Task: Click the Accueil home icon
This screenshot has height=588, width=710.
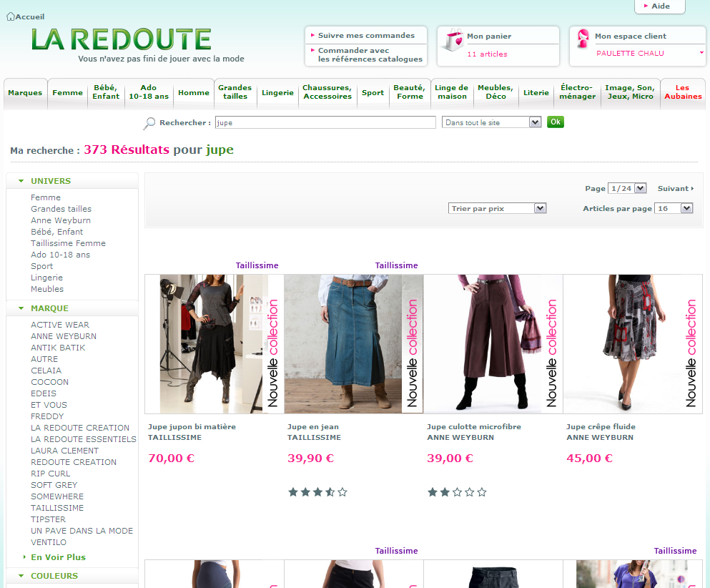Action: pyautogui.click(x=11, y=16)
